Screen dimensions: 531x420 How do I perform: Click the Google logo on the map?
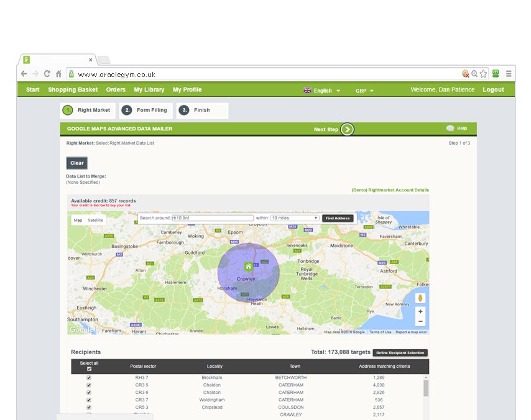tap(81, 329)
